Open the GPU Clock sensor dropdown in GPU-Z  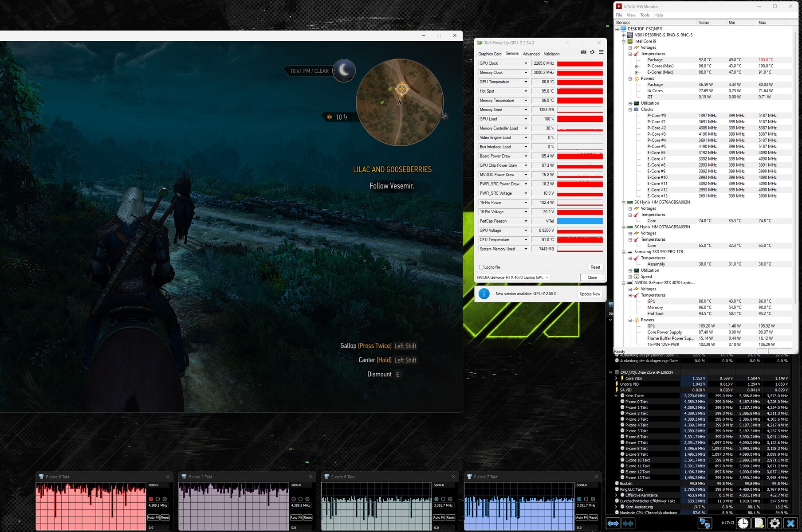[x=526, y=63]
